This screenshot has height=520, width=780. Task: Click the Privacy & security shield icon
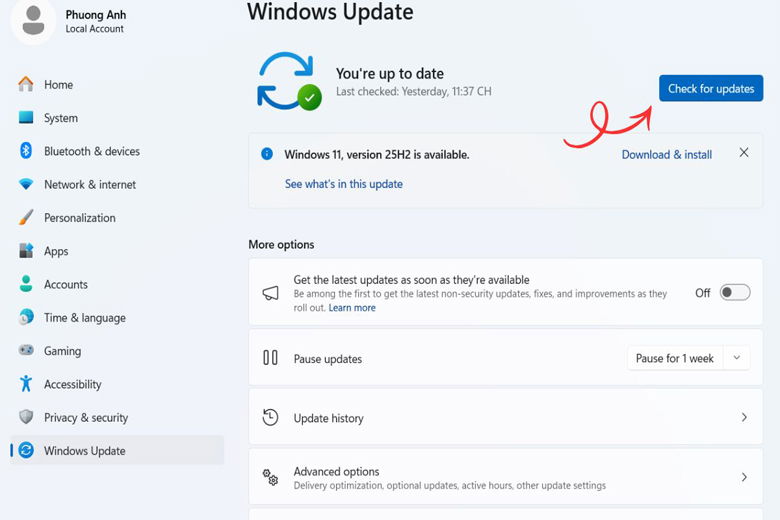pos(26,417)
